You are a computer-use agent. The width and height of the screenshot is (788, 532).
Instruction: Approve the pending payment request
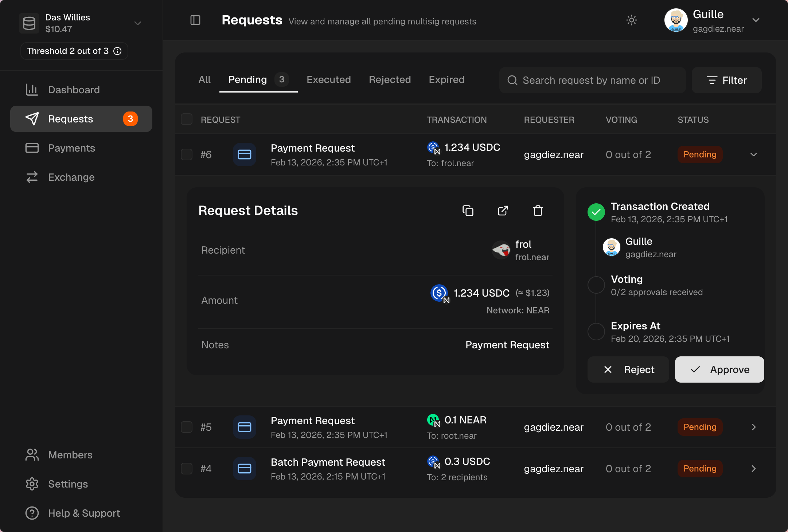(719, 369)
